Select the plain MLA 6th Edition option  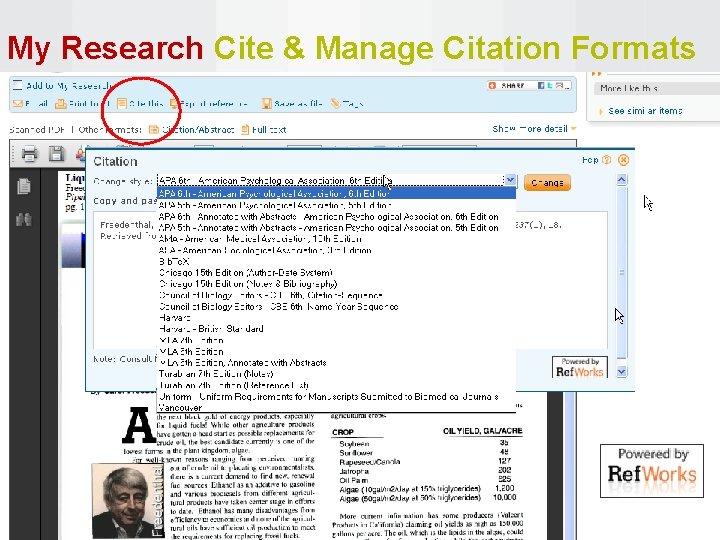pyautogui.click(x=336, y=351)
